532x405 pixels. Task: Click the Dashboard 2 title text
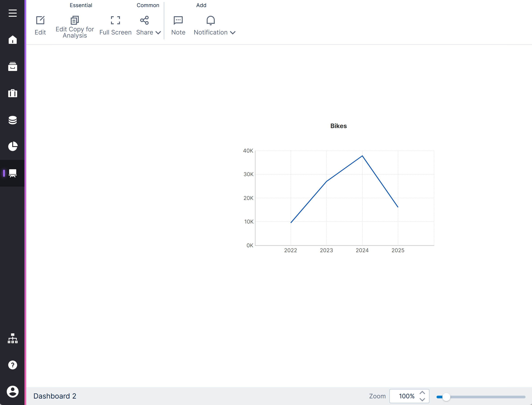(x=55, y=396)
